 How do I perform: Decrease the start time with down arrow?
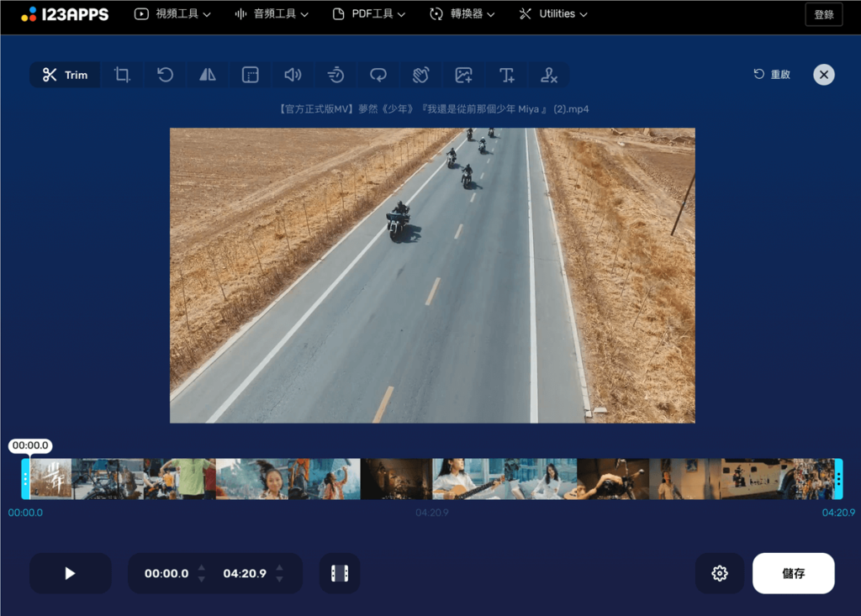(x=202, y=579)
